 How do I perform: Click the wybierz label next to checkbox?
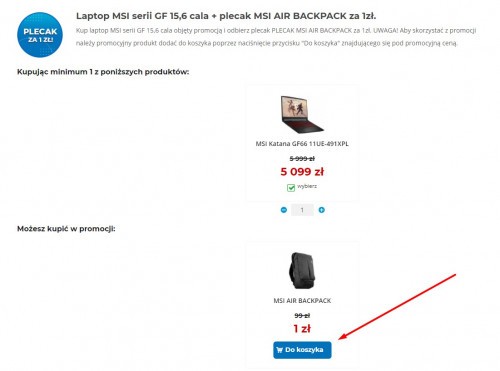[307, 186]
